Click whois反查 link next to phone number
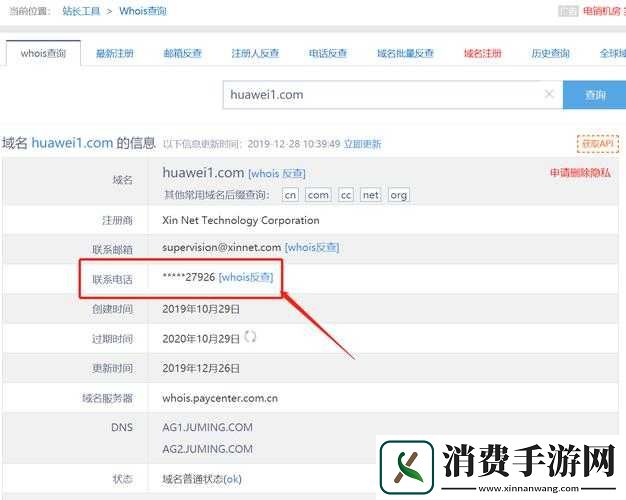The height and width of the screenshot is (500, 626). tap(245, 277)
